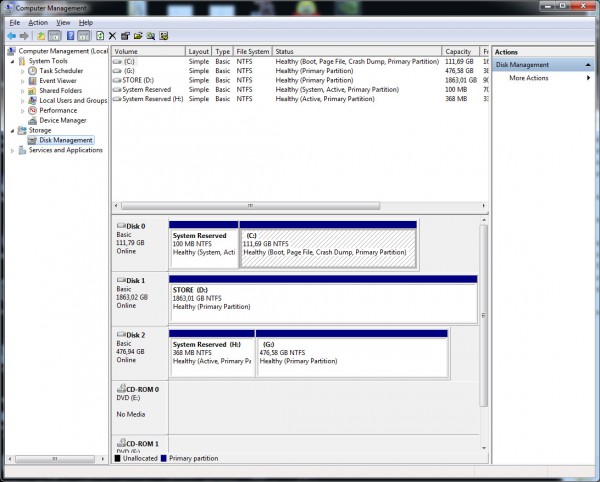
Task: Expand the Shared Folders node
Action: pyautogui.click(x=23, y=91)
